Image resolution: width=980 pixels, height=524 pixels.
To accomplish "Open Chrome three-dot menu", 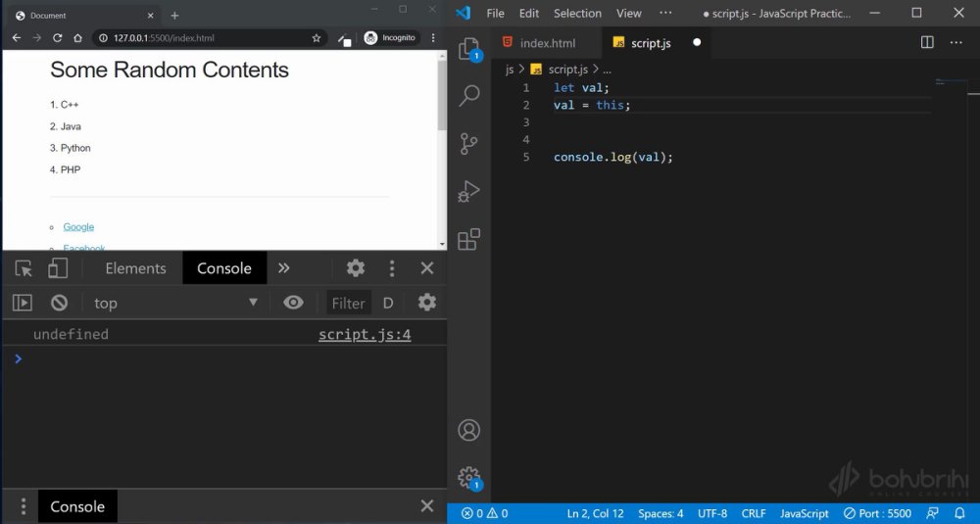I will pos(433,38).
